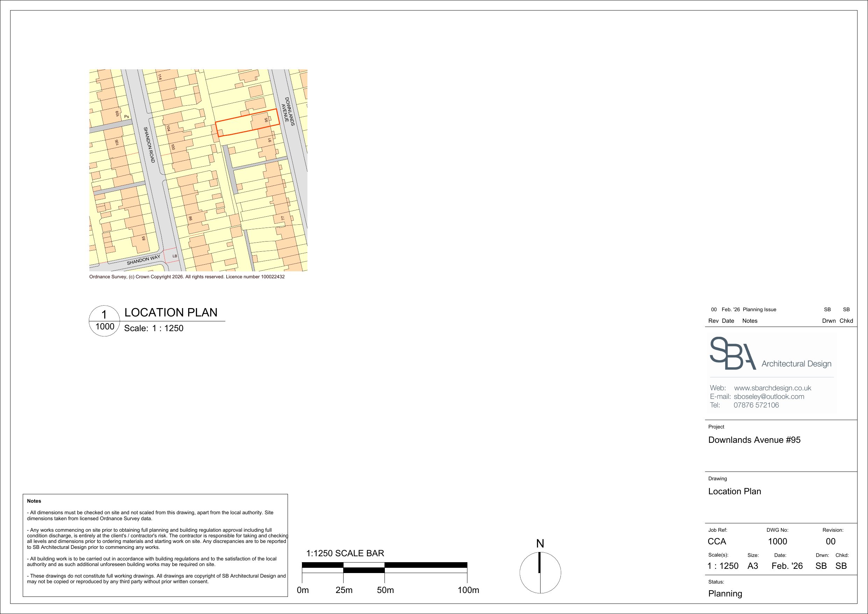Select the Notes box heading
The image size is (868, 614).
tap(34, 501)
